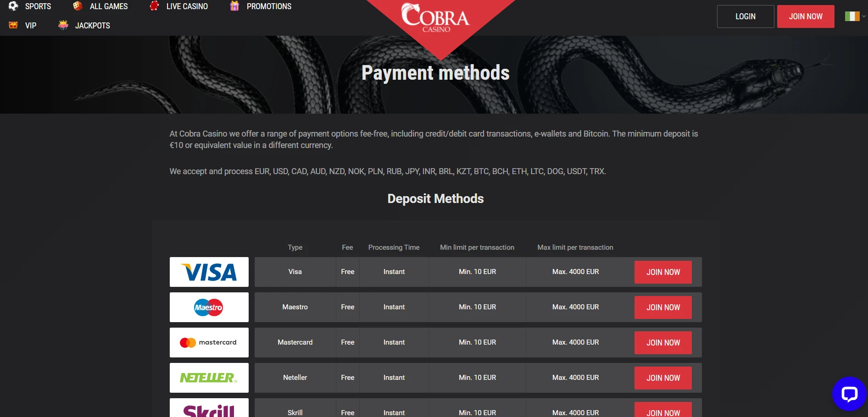Click the soccer ball Sports icon

tap(13, 6)
